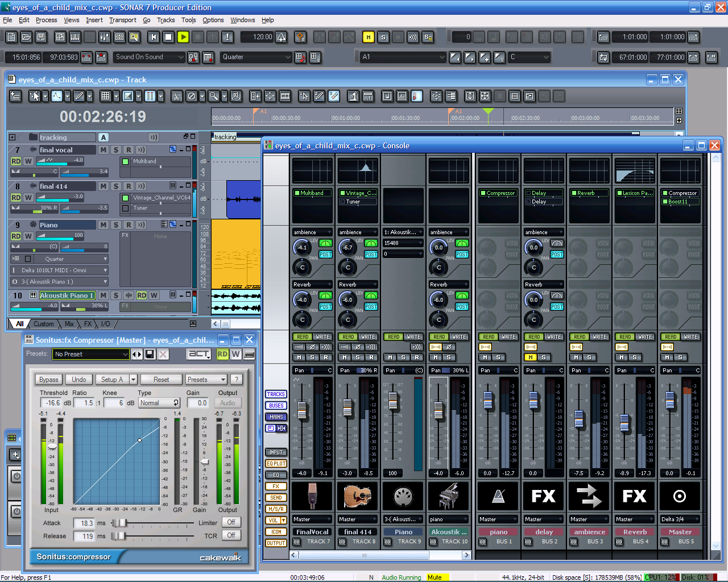The image size is (728, 582).
Task: Choose the Envelope tool in Track toolbar
Action: pos(57,96)
